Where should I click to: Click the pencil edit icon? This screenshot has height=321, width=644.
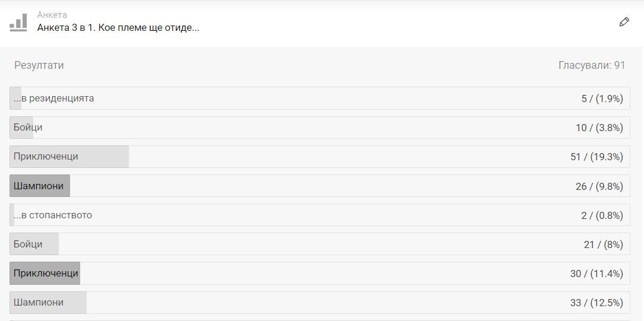(x=624, y=22)
